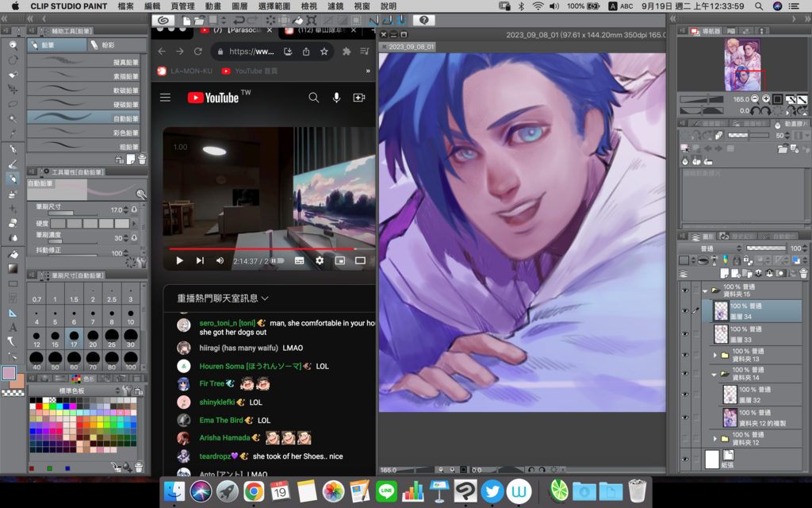The height and width of the screenshot is (508, 812).
Task: Zoom in using navigator plus magnifier
Action: tap(766, 98)
